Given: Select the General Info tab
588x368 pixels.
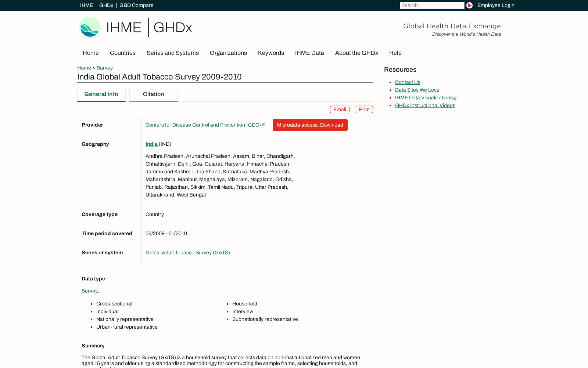Looking at the screenshot, I should [x=101, y=94].
